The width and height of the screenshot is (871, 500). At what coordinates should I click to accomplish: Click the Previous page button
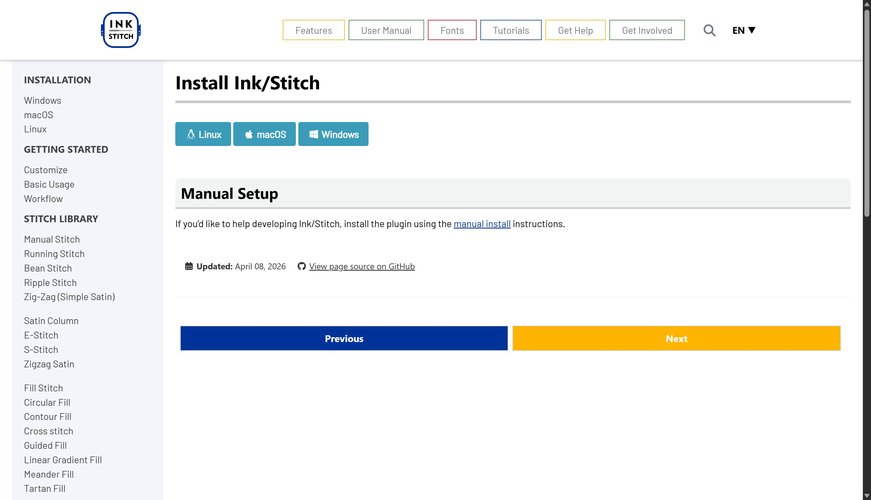(x=344, y=338)
